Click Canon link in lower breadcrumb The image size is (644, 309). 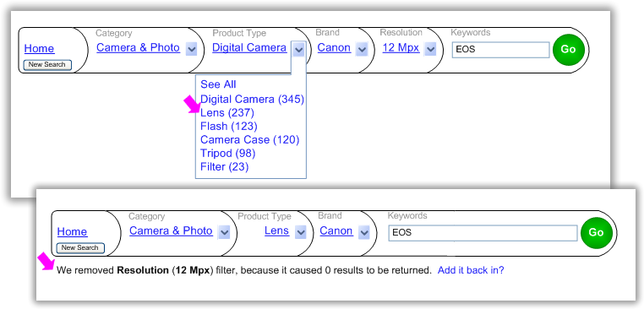[x=336, y=230]
